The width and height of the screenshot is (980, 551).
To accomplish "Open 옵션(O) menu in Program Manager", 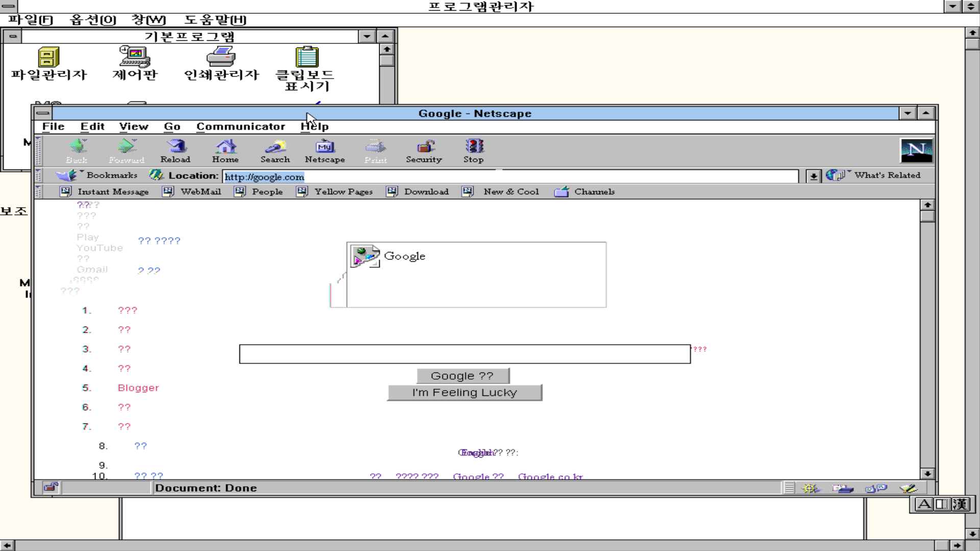I will tap(93, 20).
